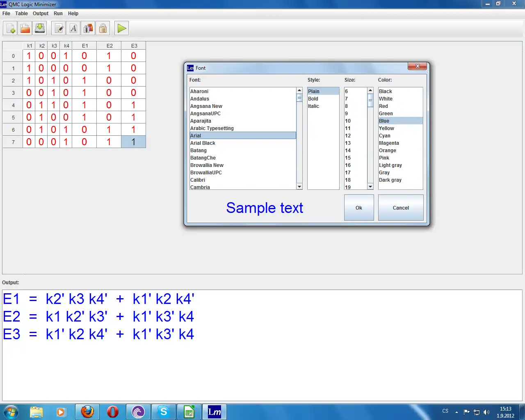
Task: Choose Arial Black from the font list
Action: click(x=243, y=143)
